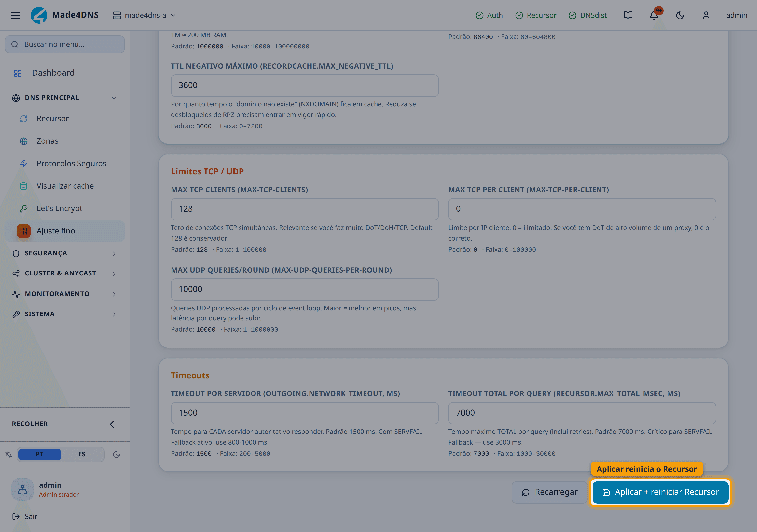This screenshot has height=532, width=757.
Task: Select the Ajuste fino menu item
Action: (x=65, y=231)
